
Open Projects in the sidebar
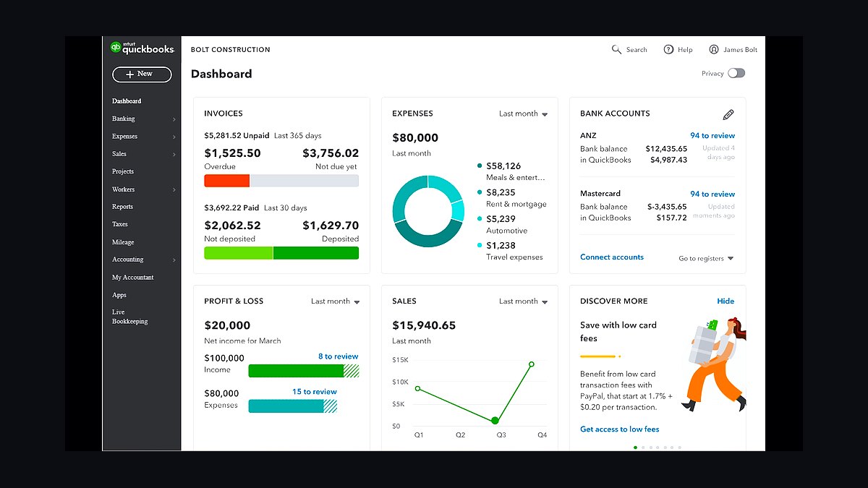click(123, 171)
